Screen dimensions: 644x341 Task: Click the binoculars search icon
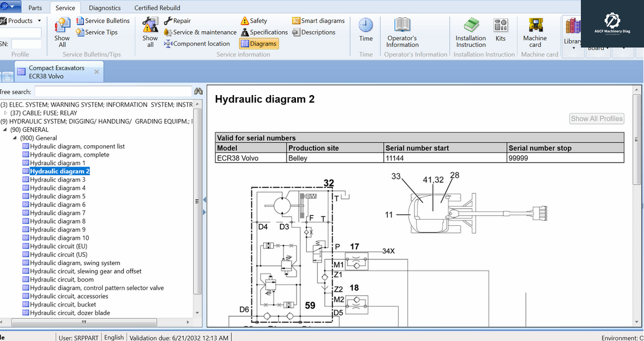click(x=198, y=91)
